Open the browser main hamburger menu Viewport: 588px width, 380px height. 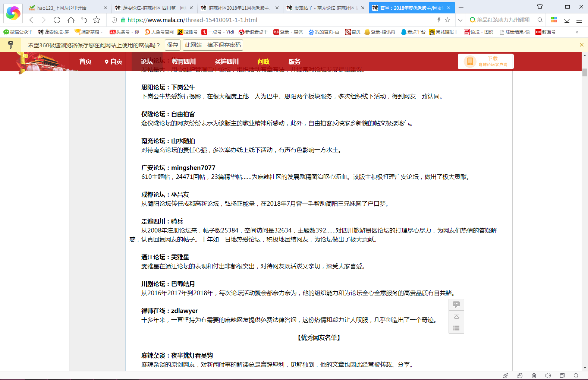579,20
